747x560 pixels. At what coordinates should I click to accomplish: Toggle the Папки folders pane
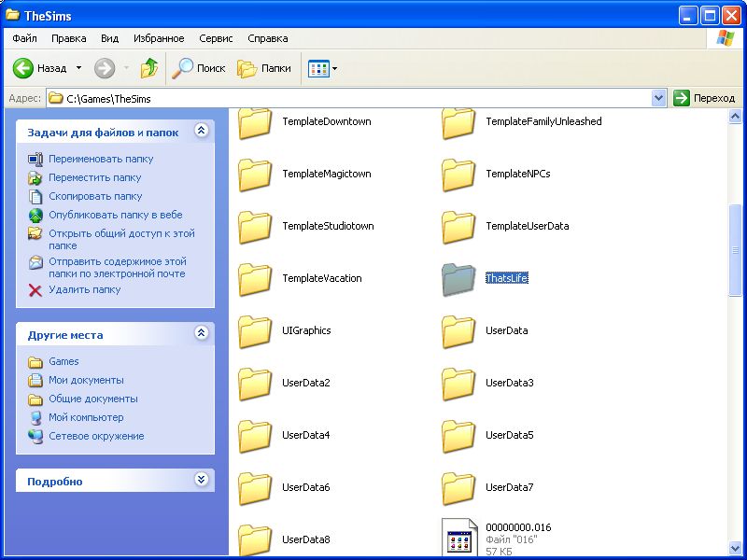click(x=264, y=68)
